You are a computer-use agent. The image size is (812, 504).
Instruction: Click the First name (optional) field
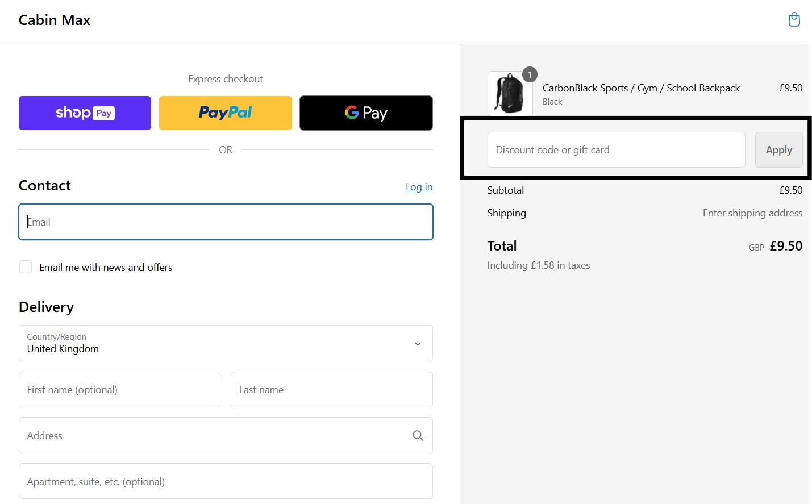click(x=119, y=390)
